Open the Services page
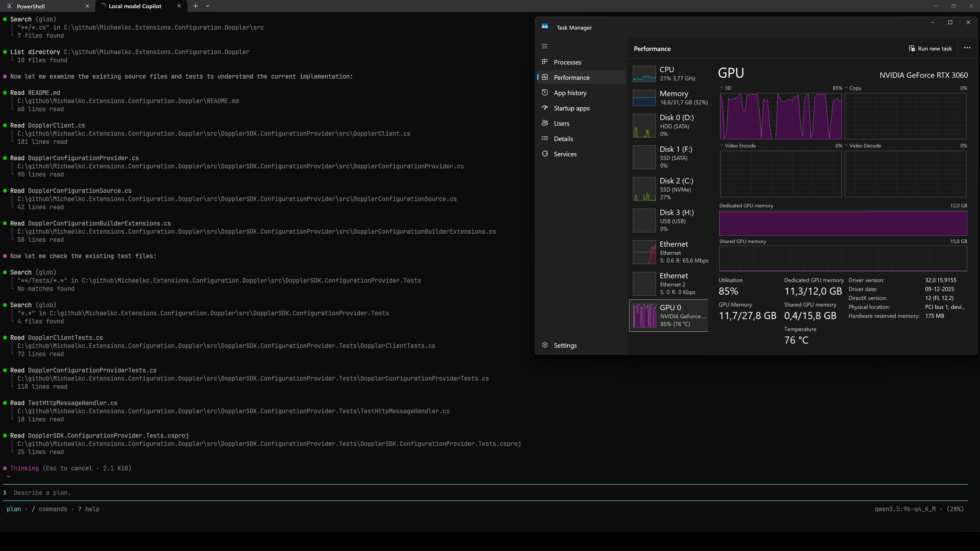Viewport: 980px width, 551px height. point(582,154)
